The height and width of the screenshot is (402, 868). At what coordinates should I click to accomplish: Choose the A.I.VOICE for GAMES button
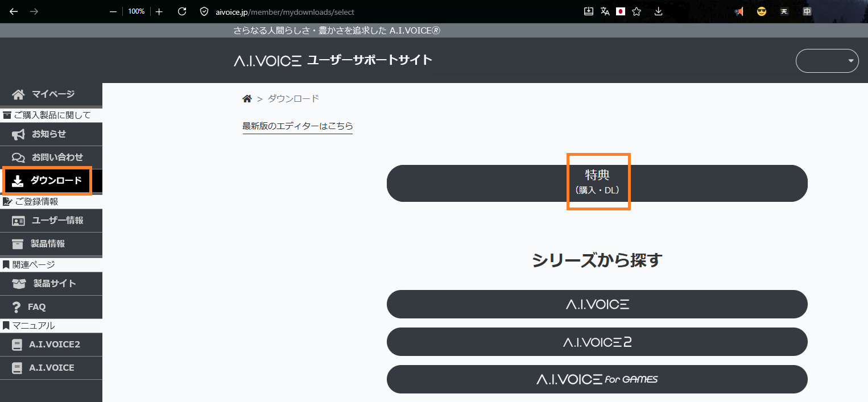[x=597, y=379]
